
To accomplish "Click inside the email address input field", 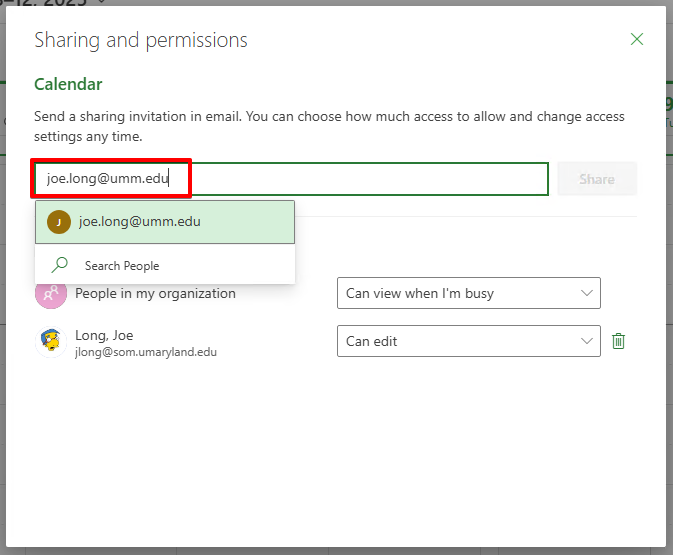I will tap(360, 179).
